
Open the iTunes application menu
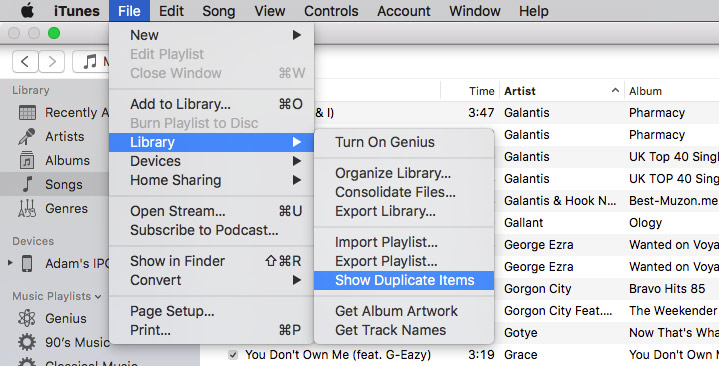(77, 11)
